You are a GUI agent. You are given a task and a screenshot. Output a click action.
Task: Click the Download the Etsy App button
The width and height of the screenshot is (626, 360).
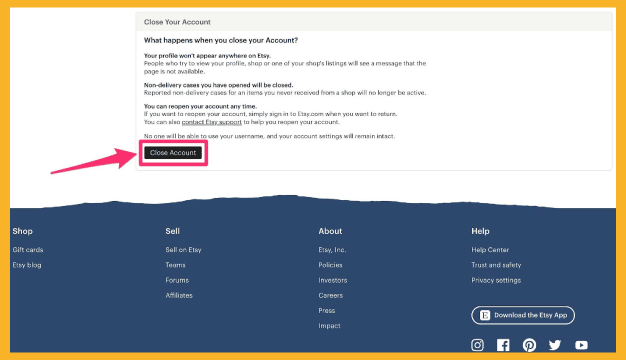point(523,315)
